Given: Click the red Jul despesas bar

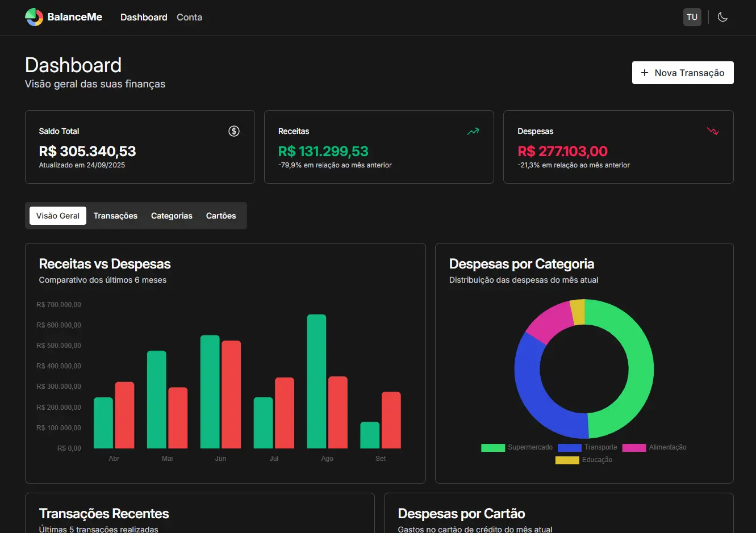Looking at the screenshot, I should 285,413.
